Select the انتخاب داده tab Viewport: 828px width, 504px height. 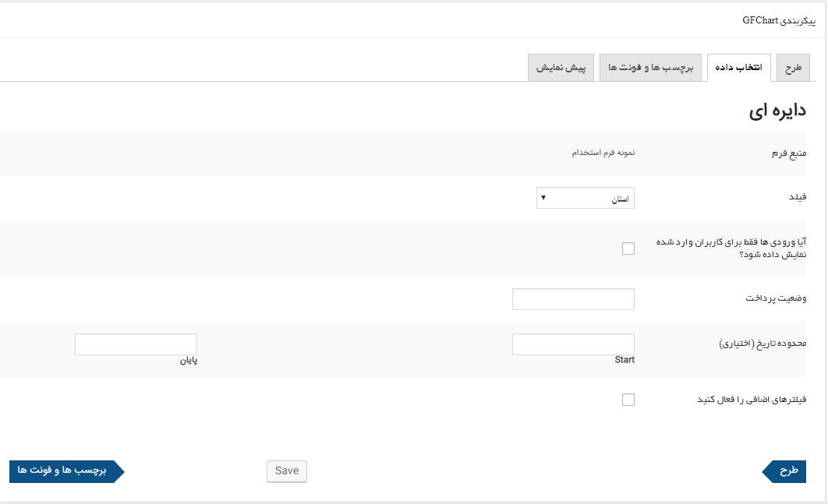[x=738, y=68]
